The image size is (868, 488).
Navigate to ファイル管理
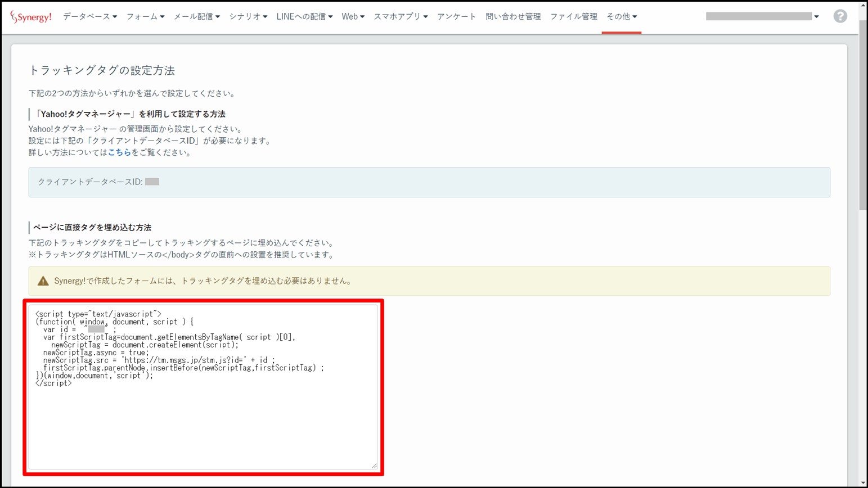click(x=573, y=17)
